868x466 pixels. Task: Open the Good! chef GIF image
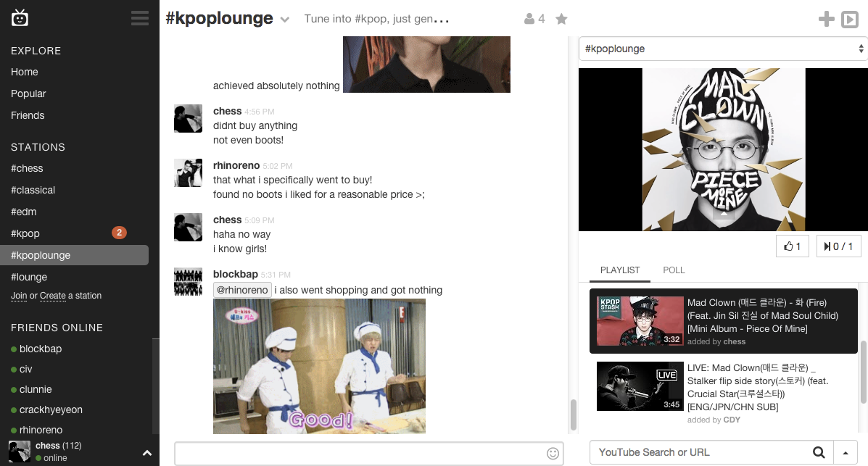click(x=319, y=366)
